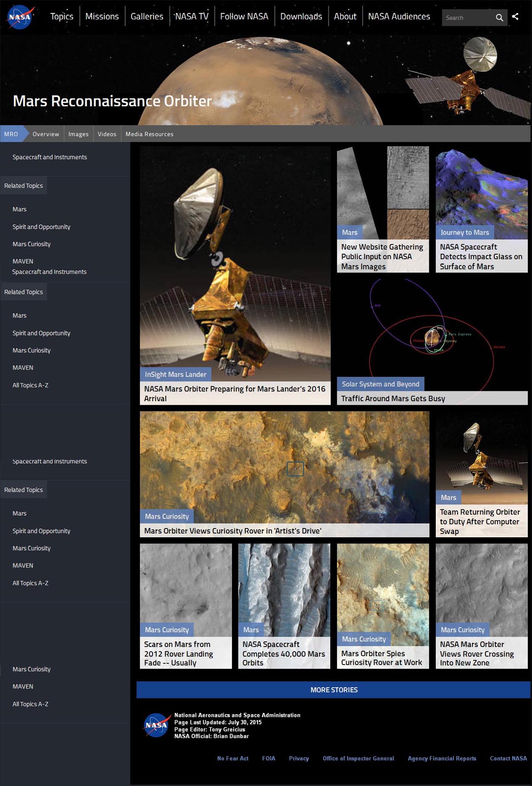Image resolution: width=532 pixels, height=786 pixels.
Task: Select the MRO breadcrumb tab
Action: pos(11,134)
